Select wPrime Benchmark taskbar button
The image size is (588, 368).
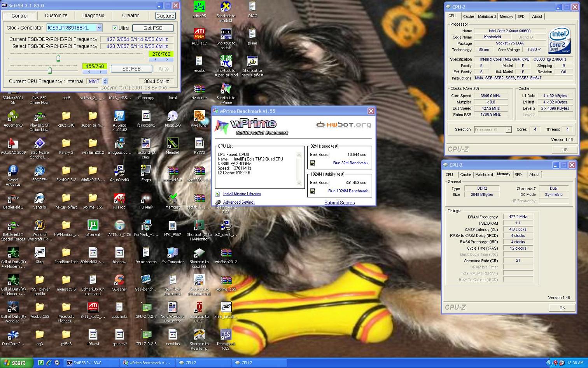pos(147,363)
